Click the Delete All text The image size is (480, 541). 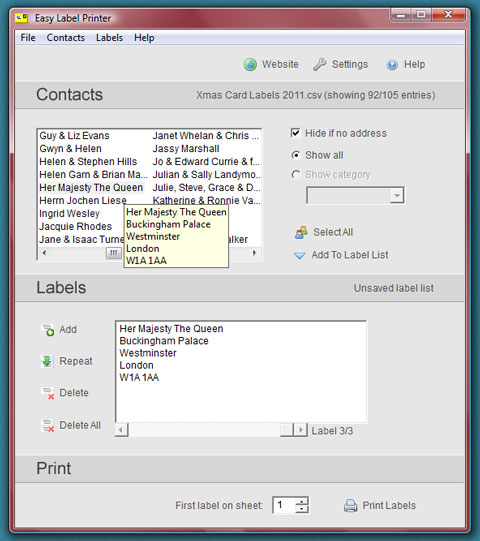click(80, 425)
